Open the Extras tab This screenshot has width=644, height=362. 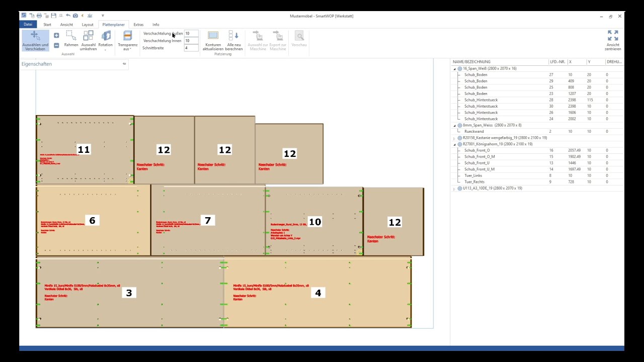[x=138, y=25]
